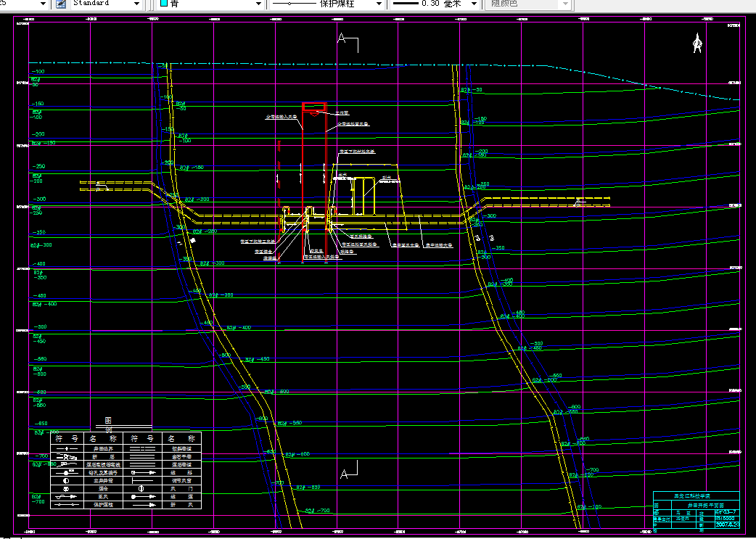Select the 煤仓 coal bunker symbol in the legend
Screen dimensions: 756x539
click(66, 489)
